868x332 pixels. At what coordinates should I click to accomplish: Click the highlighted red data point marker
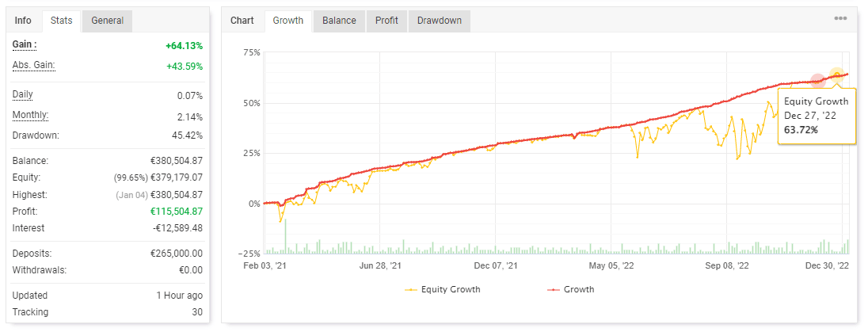[x=818, y=81]
